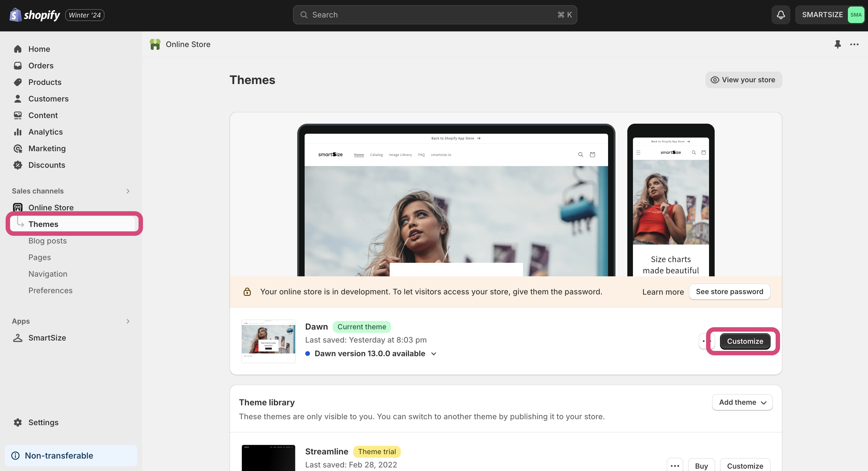Open the notifications bell
Image resolution: width=868 pixels, height=471 pixels.
pos(781,15)
